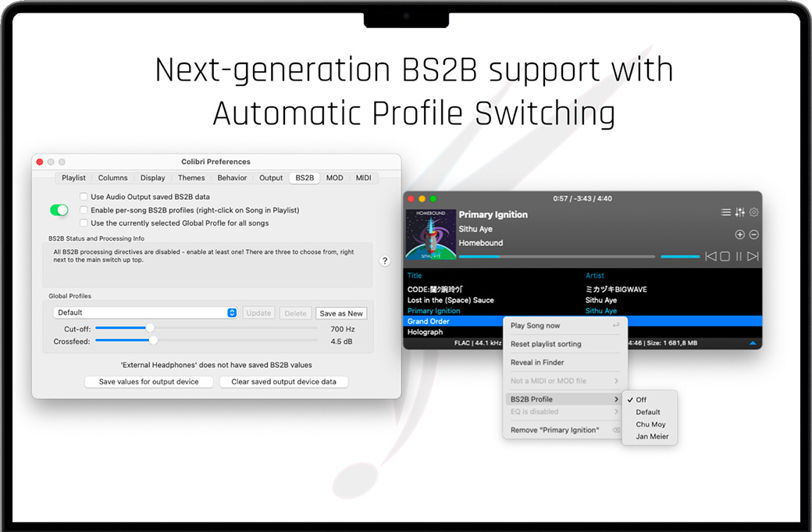Screen dimensions: 812x532
Task: Adjust the Crossfeed slider
Action: coord(153,341)
